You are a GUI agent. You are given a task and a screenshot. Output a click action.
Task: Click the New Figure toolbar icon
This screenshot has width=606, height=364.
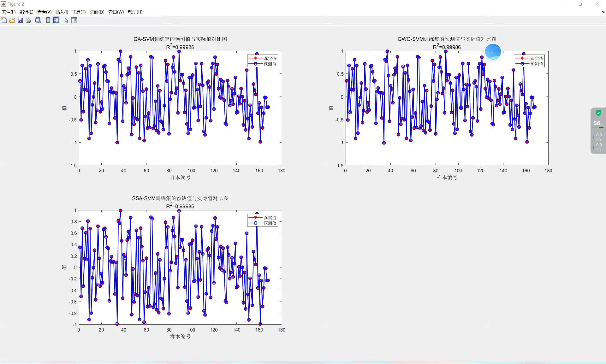(4, 21)
